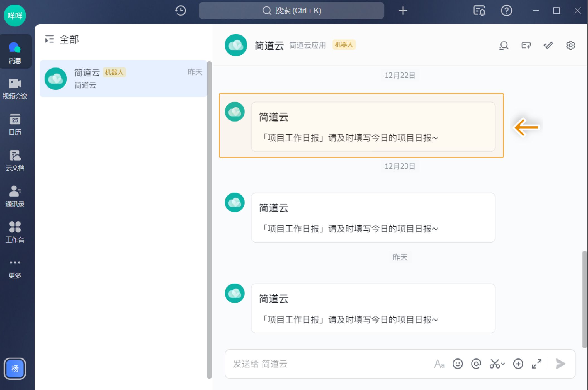The image size is (588, 390).
Task: Expand the message input box
Action: (x=537, y=364)
